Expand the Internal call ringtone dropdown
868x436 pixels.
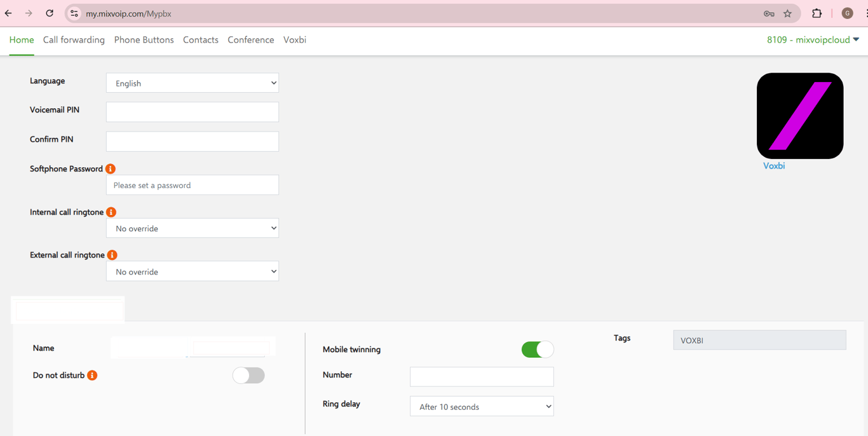pos(193,228)
